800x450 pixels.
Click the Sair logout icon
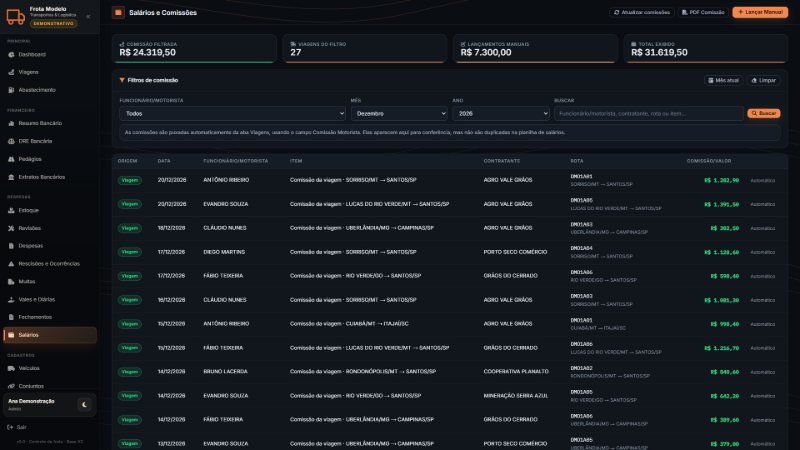10,427
